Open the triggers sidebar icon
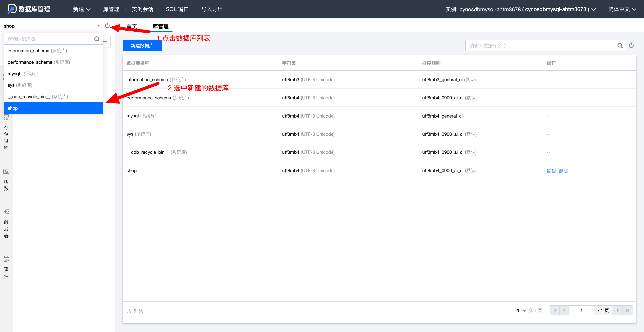Viewport: 644px width, 332px height. [x=6, y=212]
